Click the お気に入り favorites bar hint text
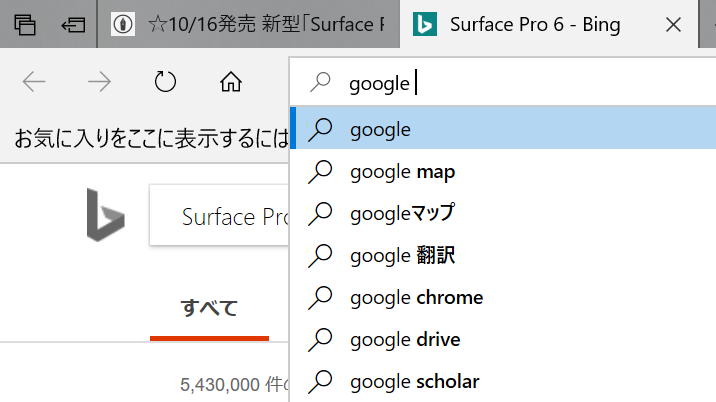Viewport: 716px width, 402px height. click(152, 138)
